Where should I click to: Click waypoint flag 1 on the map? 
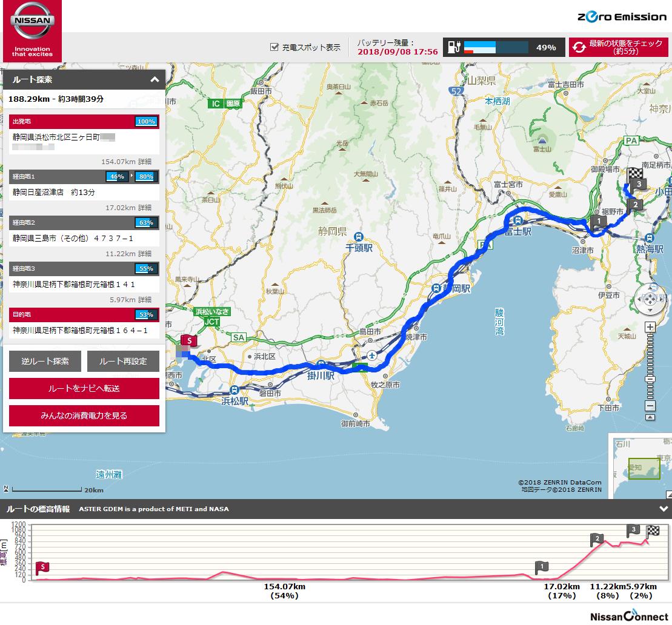(x=598, y=222)
